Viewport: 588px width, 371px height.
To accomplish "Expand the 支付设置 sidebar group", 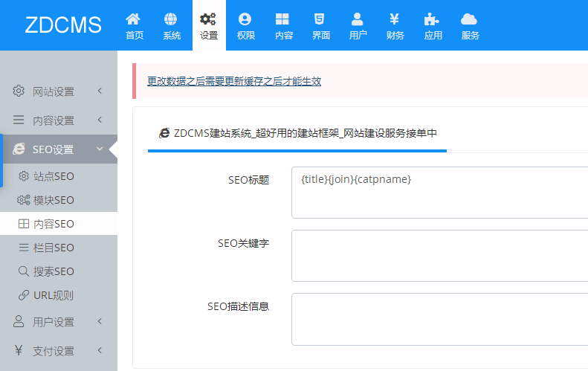I will pos(58,351).
